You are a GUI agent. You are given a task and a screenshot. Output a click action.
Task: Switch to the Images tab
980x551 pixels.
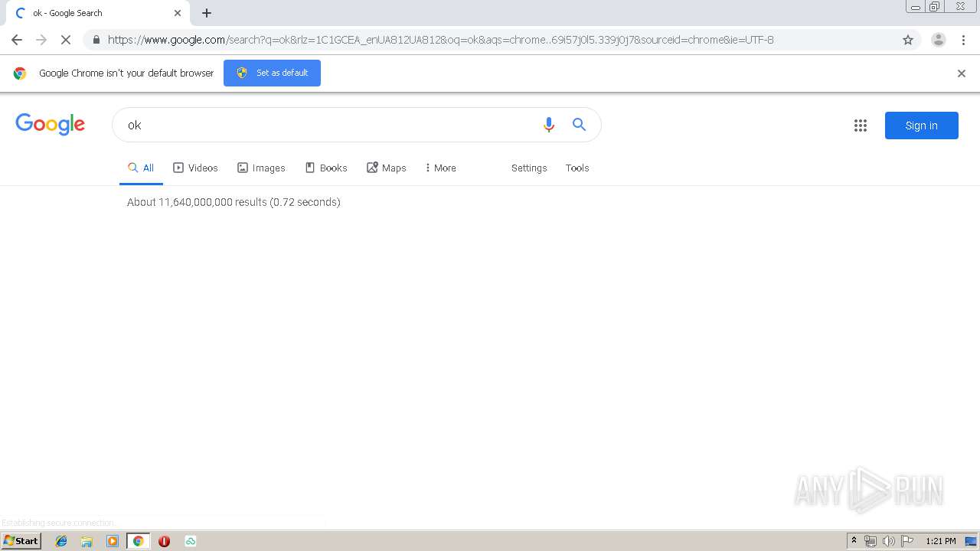tap(261, 168)
